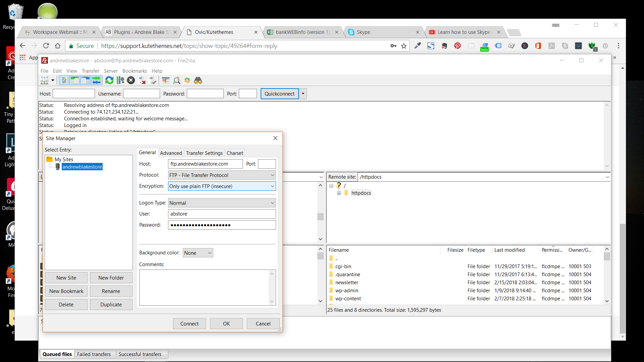Open the Transfer menu
The width and height of the screenshot is (644, 362).
[x=91, y=71]
